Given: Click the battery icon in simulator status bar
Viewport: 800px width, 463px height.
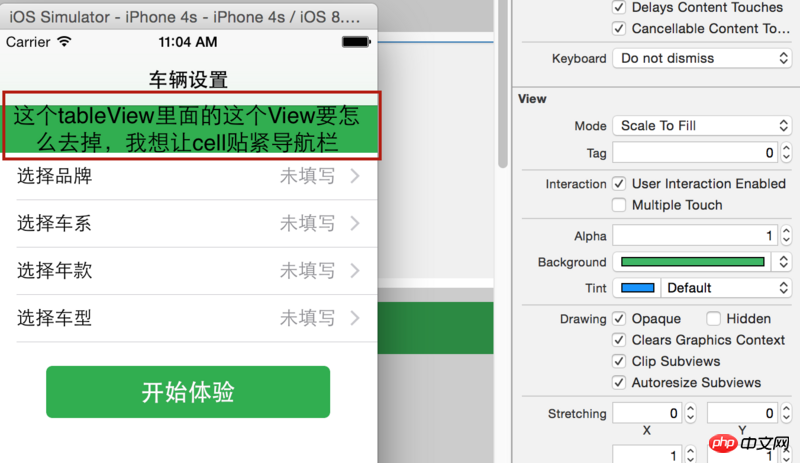Looking at the screenshot, I should tap(356, 42).
